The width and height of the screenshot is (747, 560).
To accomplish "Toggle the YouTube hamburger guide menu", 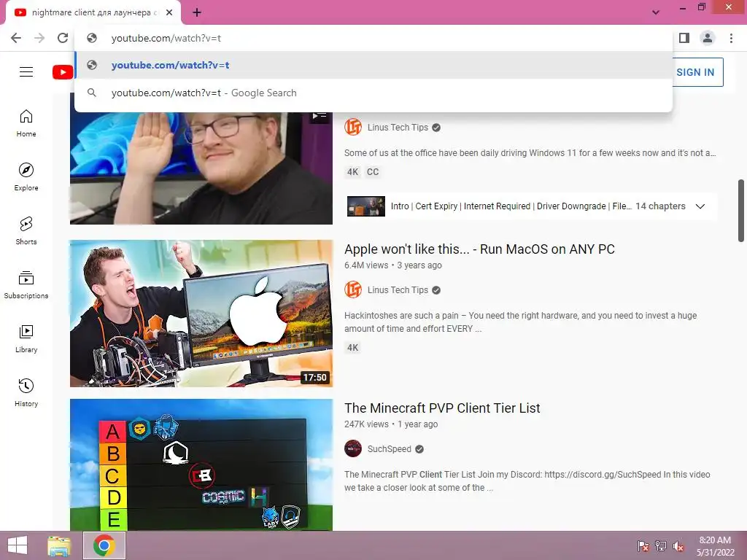I will point(26,72).
